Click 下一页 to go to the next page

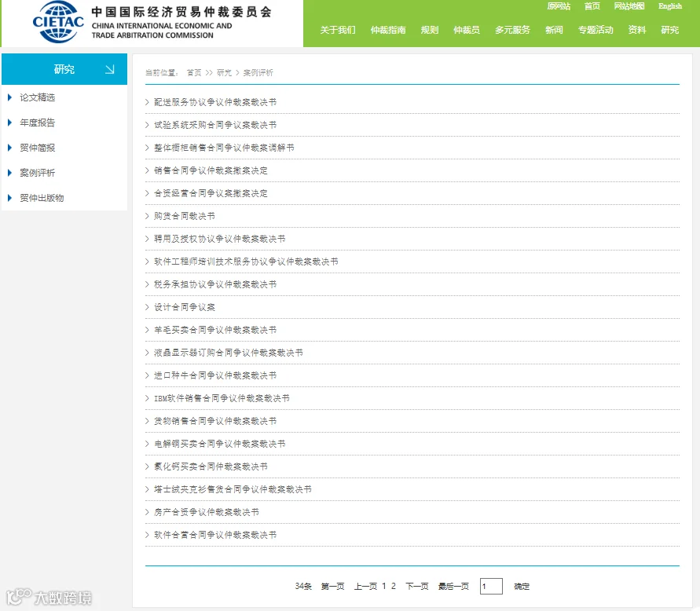417,587
